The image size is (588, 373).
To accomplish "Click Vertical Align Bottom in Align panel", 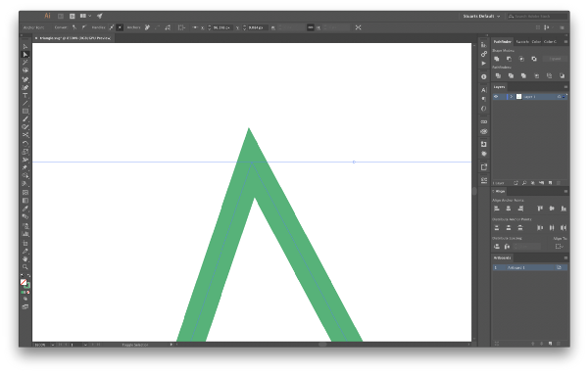I will [563, 209].
